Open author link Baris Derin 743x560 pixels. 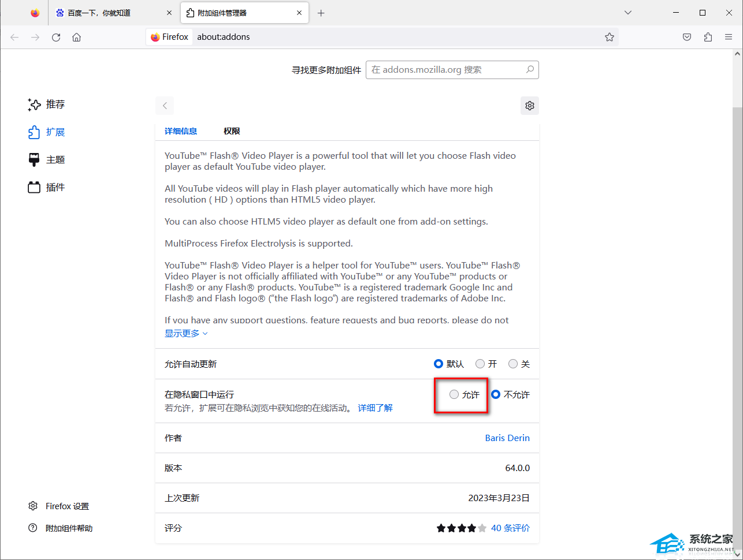click(x=507, y=438)
